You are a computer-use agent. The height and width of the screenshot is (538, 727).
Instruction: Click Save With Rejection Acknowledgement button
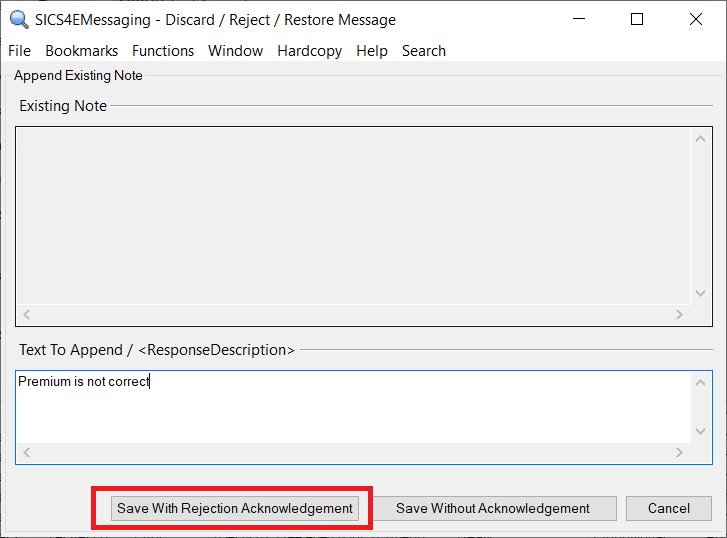[235, 508]
